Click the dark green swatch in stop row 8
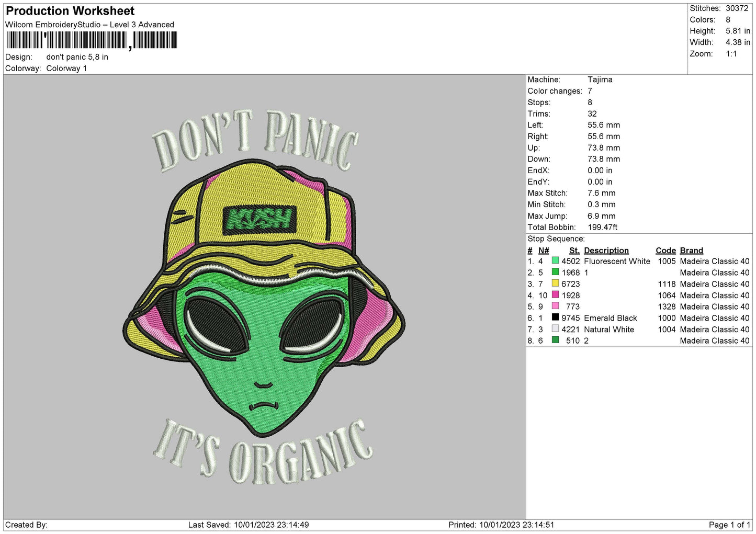 (555, 340)
